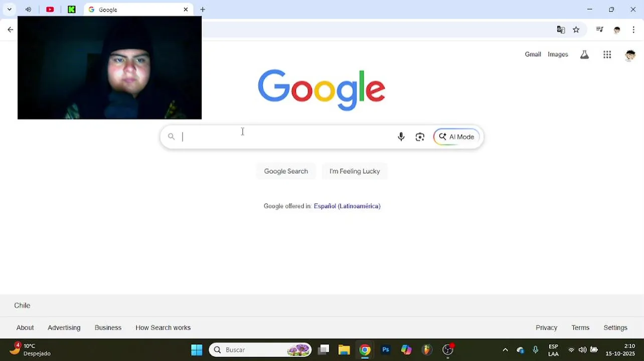Open the Wi-Fi network tray icon
The height and width of the screenshot is (361, 644).
pyautogui.click(x=571, y=350)
